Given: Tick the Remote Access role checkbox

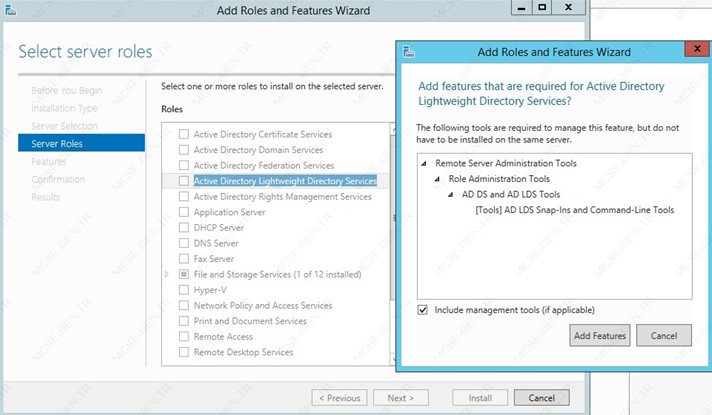Looking at the screenshot, I should (183, 336).
